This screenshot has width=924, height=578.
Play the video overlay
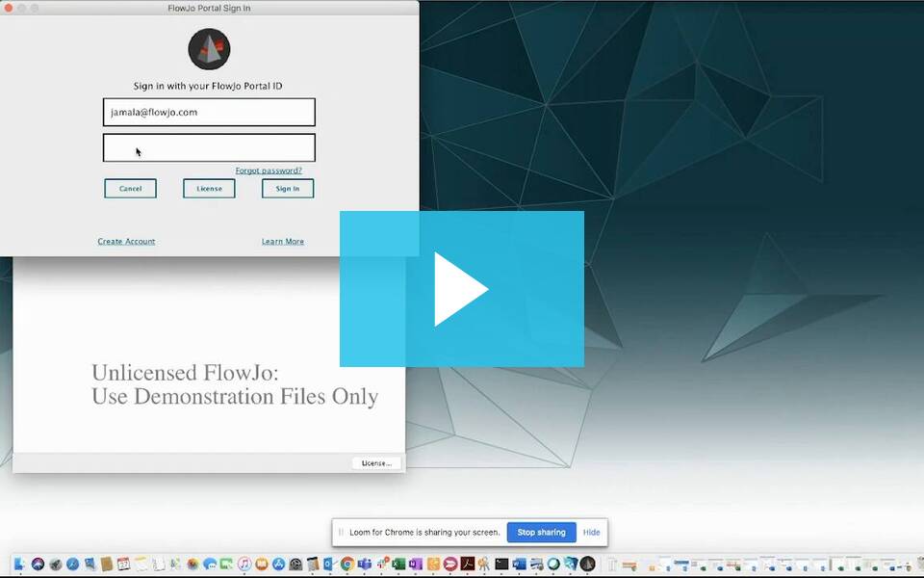click(x=462, y=289)
